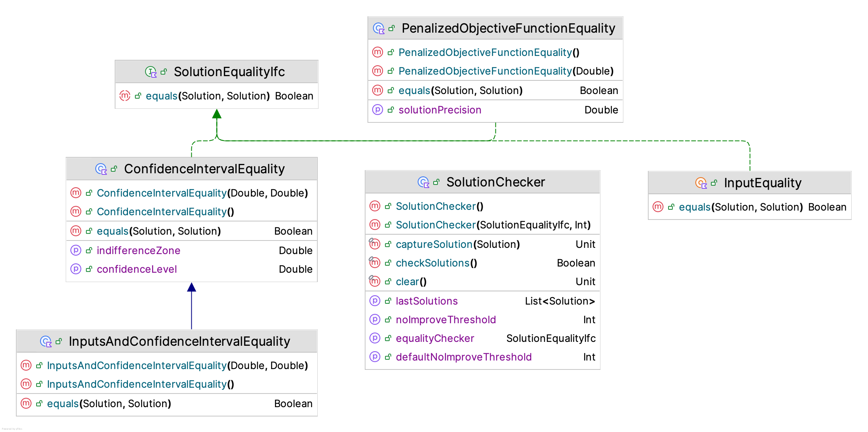868x432 pixels.
Task: Select InputEquality header title
Action: [763, 183]
